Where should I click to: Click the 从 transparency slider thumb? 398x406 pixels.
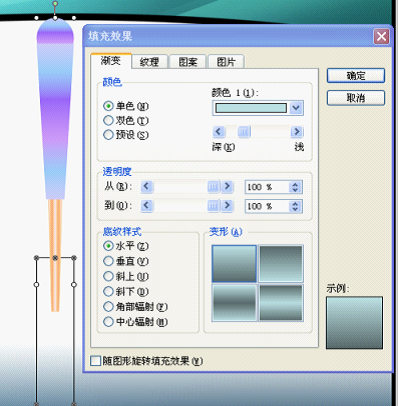(213, 187)
